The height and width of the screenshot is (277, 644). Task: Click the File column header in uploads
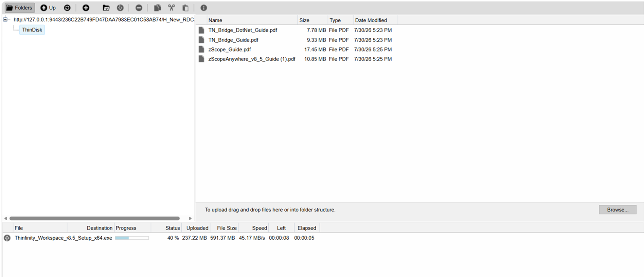click(x=40, y=228)
